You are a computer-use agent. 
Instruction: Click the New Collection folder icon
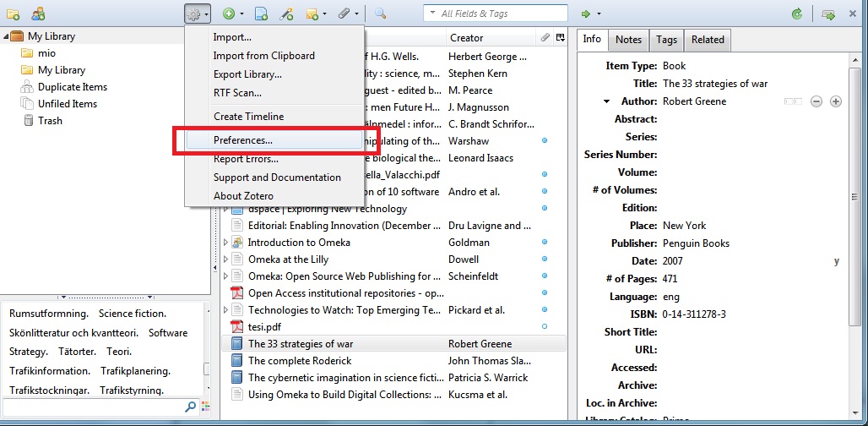click(13, 14)
